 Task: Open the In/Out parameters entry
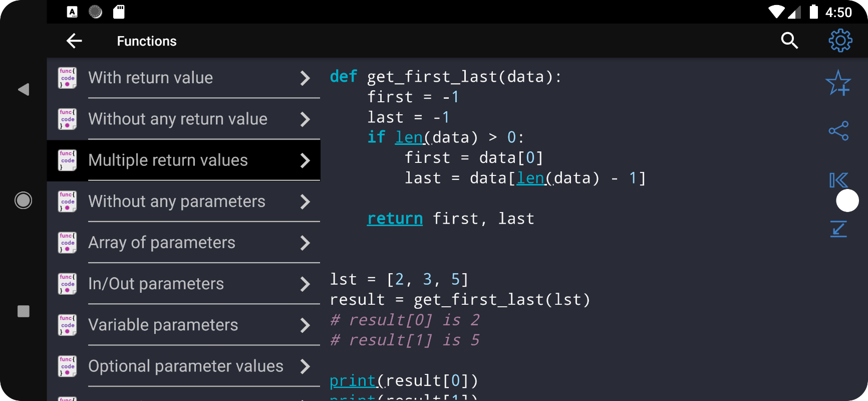tap(184, 284)
